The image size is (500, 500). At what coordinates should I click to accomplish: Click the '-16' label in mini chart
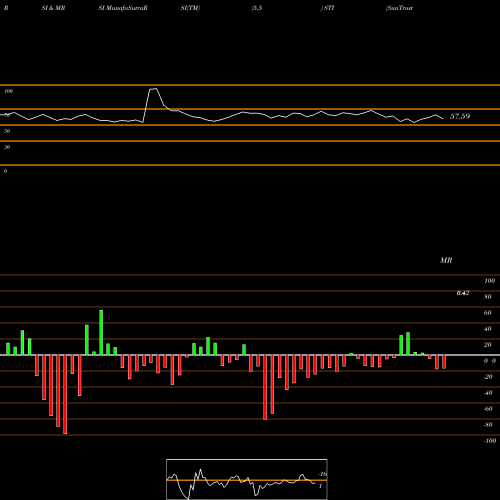pos(322,474)
